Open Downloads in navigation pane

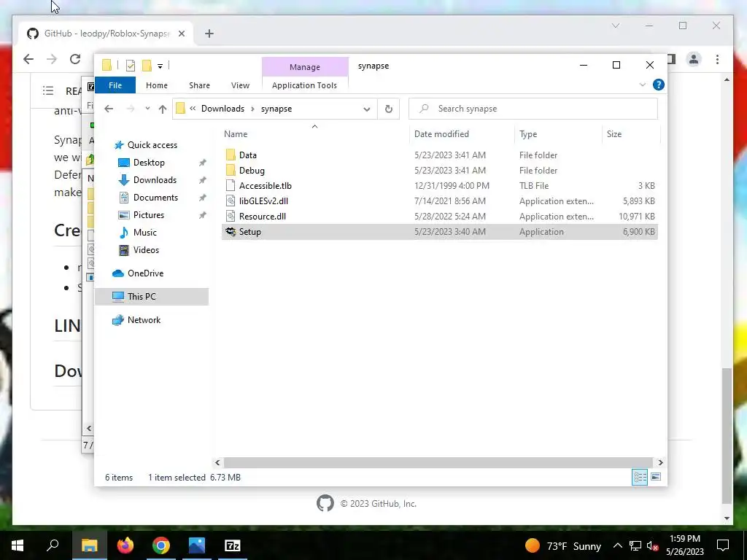tap(155, 180)
